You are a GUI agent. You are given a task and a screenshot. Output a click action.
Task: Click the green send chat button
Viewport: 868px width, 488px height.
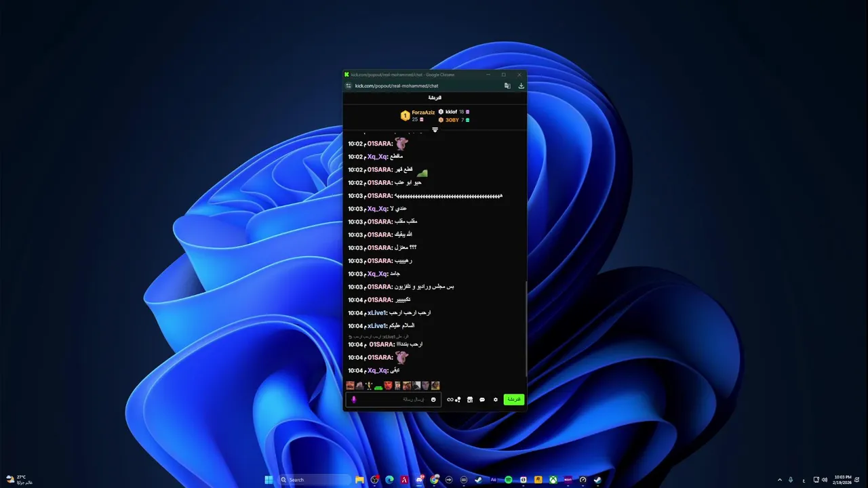coord(514,399)
